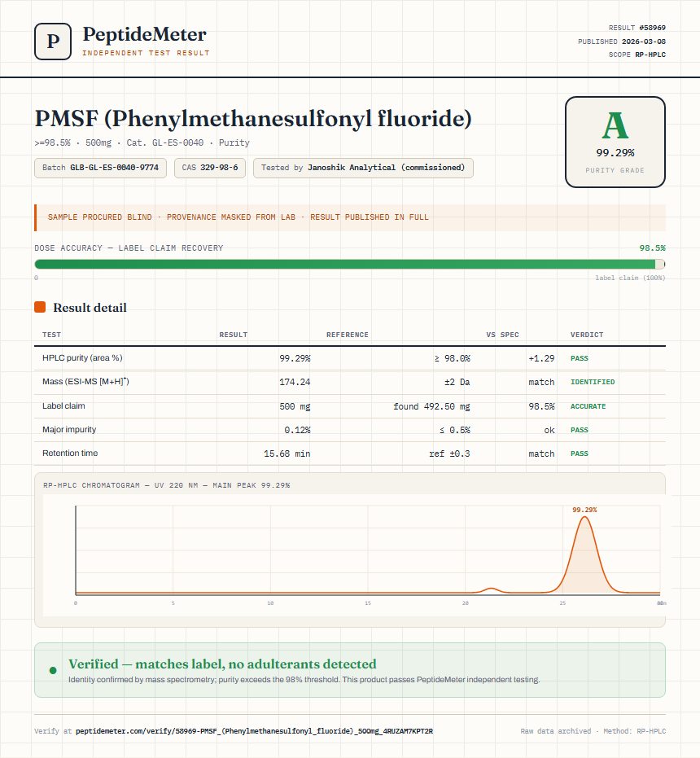Open the peptidemeter.com verify URL
Screen dimensions: 700x758
pyautogui.click(x=254, y=731)
